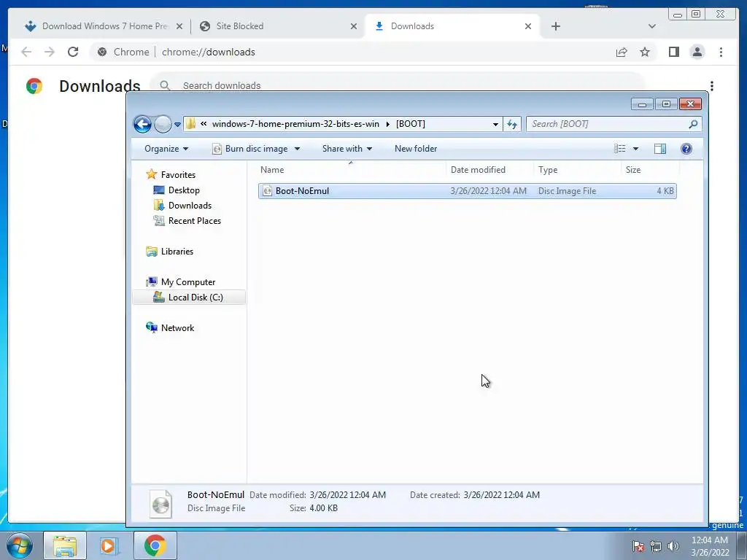Open Libraries in navigation pane
Screen dimensions: 747x560
177,252
